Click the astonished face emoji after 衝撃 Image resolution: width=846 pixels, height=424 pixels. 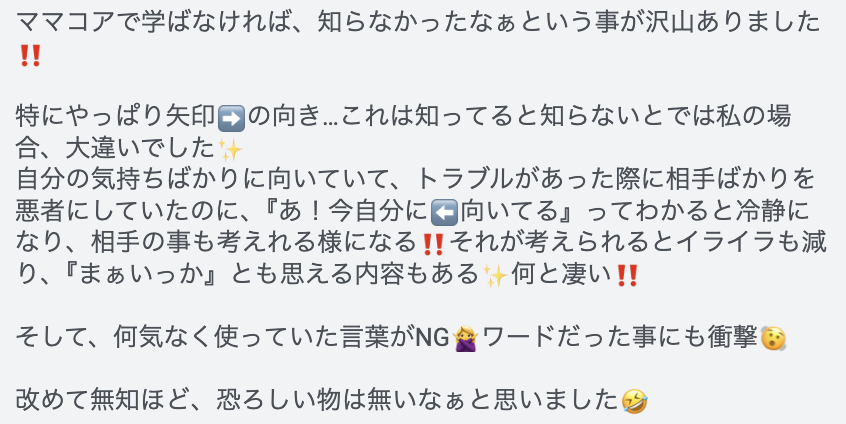tap(773, 339)
